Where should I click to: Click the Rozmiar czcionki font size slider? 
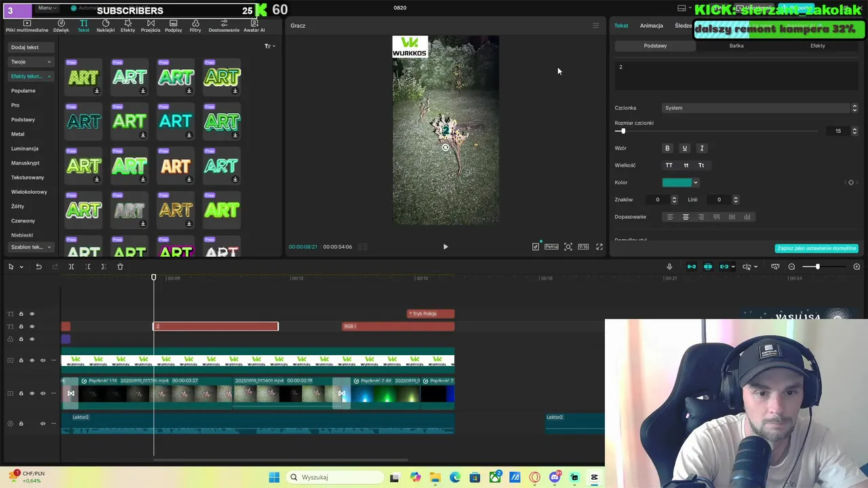pyautogui.click(x=716, y=131)
